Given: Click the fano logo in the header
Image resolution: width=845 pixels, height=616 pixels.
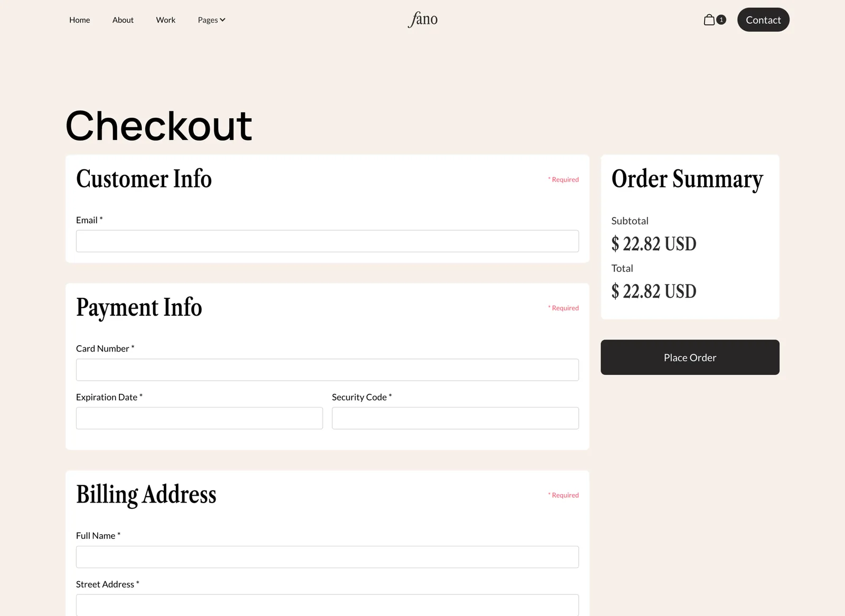Looking at the screenshot, I should (422, 20).
